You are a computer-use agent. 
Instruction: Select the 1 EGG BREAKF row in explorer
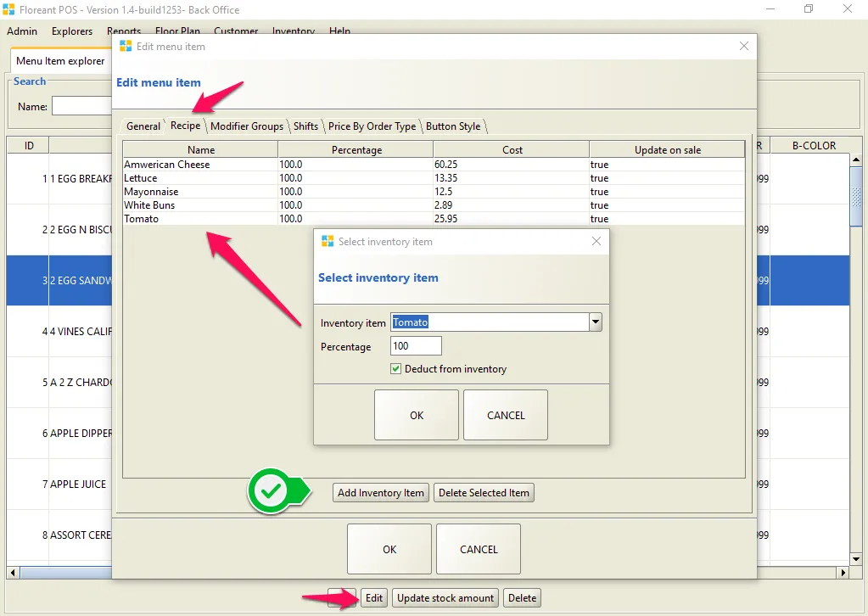click(x=59, y=179)
